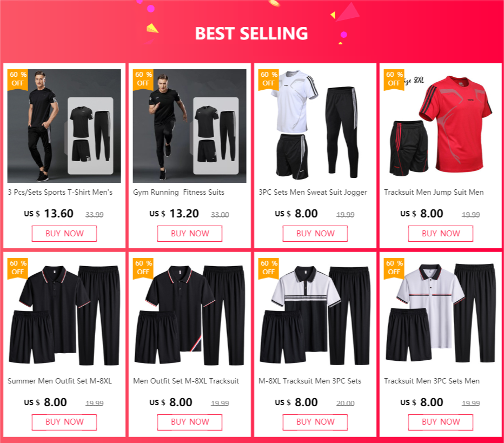Click BUY NOW for Summer Men Outfit Set
The width and height of the screenshot is (504, 443).
(x=64, y=422)
